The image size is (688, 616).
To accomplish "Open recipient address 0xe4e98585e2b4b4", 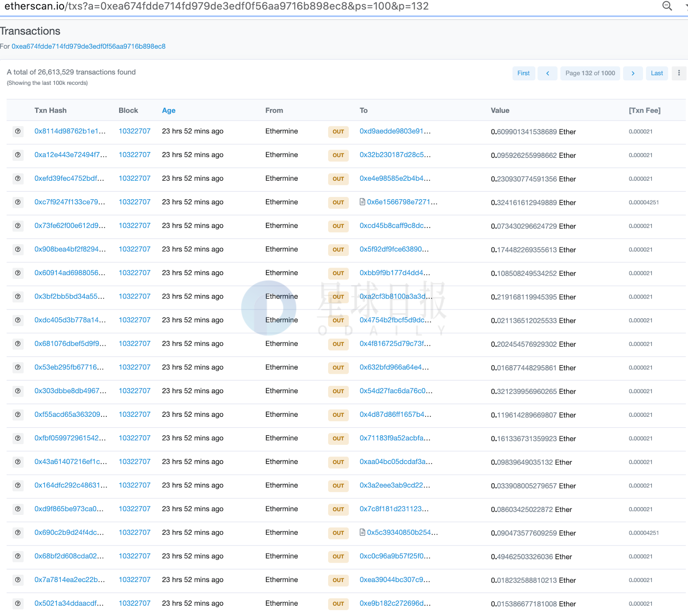I will [395, 179].
